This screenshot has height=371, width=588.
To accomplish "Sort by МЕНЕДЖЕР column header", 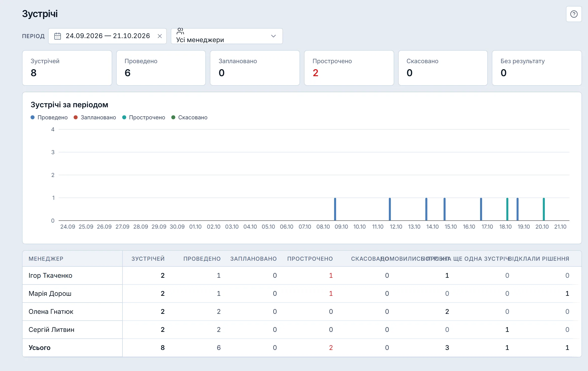I will point(46,259).
